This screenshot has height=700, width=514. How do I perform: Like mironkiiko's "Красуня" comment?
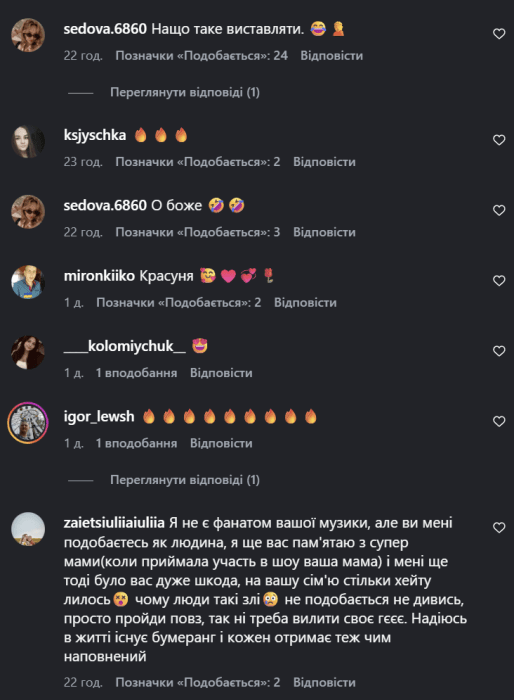(499, 281)
